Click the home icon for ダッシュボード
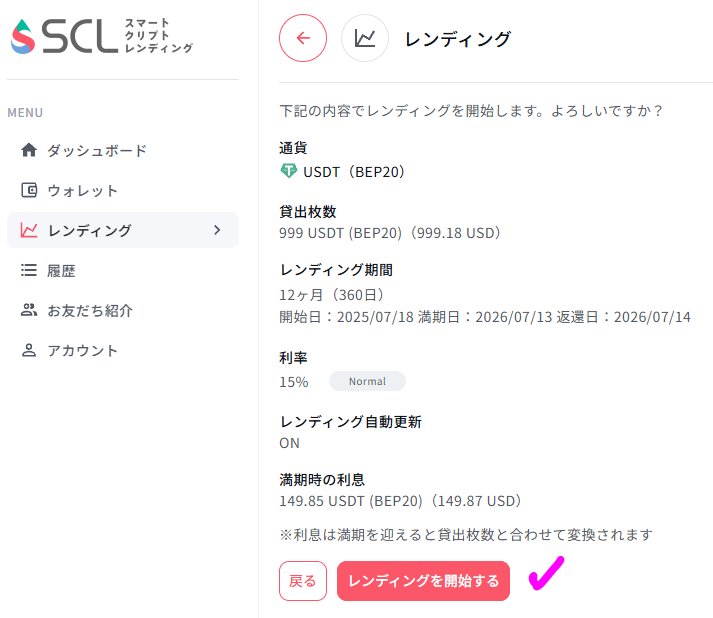Image resolution: width=713 pixels, height=618 pixels. pos(29,150)
